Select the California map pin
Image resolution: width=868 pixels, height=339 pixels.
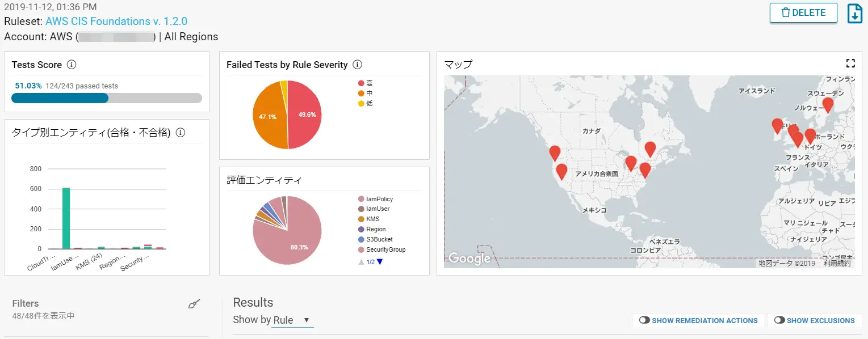tap(561, 172)
